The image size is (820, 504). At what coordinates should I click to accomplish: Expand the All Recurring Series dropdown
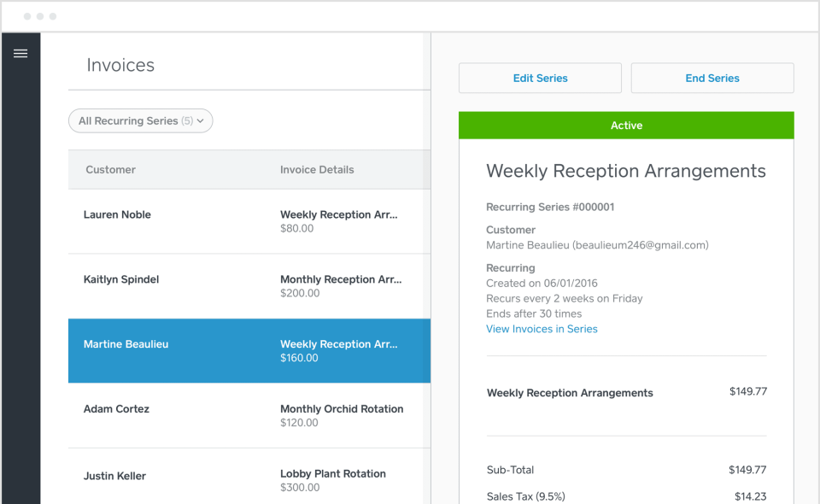tap(141, 121)
